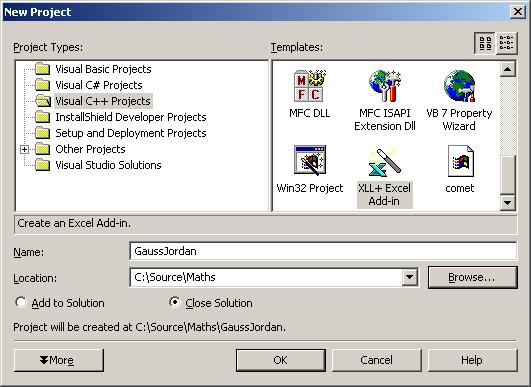Screen dimensions: 531x387
Task: Click the open Visual C++ Projects folder icon
Action: click(43, 101)
